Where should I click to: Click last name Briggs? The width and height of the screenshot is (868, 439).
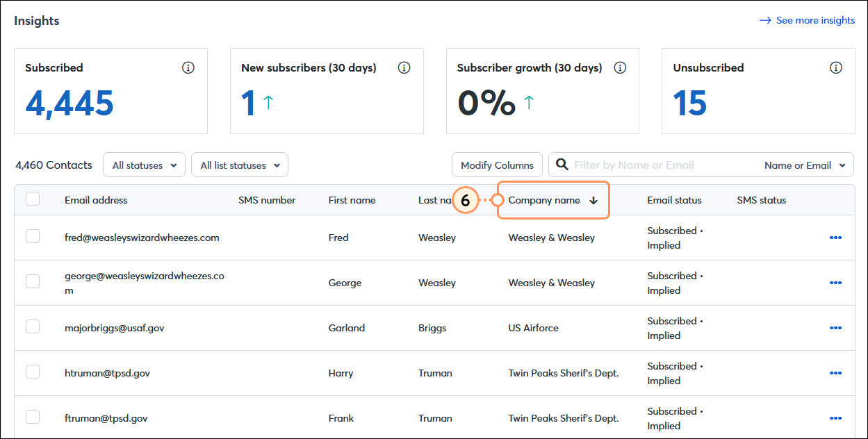click(432, 328)
